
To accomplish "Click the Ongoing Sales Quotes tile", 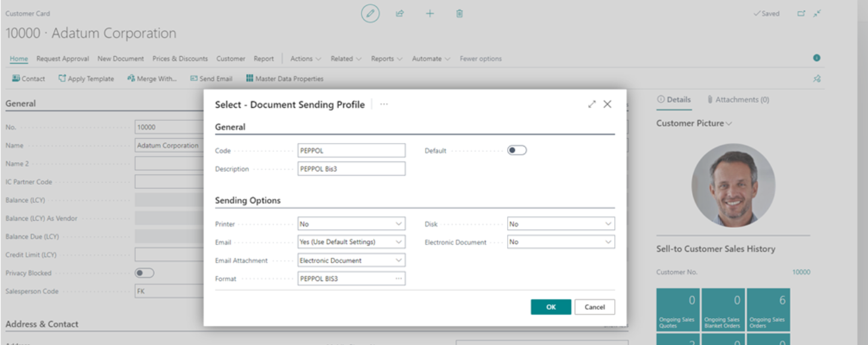I will (x=678, y=310).
